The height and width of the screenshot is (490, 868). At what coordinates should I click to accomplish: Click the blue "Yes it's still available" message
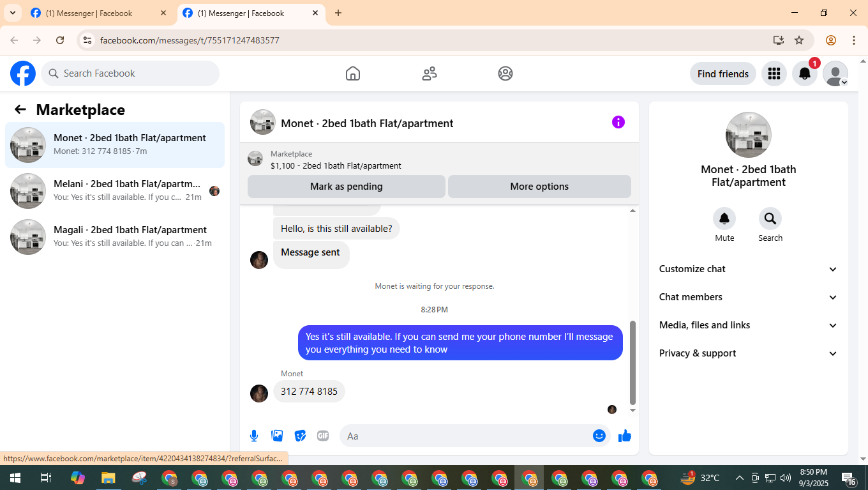tap(460, 343)
